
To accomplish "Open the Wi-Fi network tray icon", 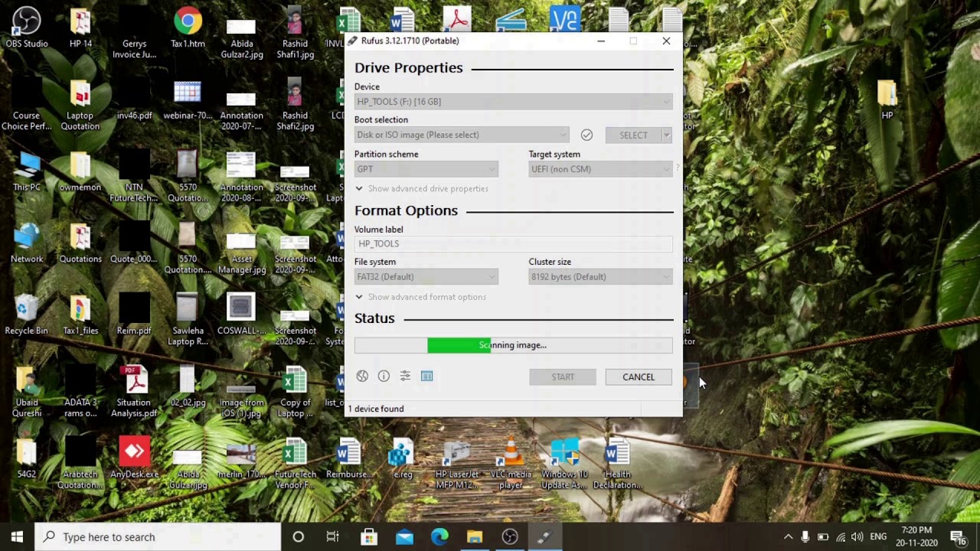I will 841,536.
